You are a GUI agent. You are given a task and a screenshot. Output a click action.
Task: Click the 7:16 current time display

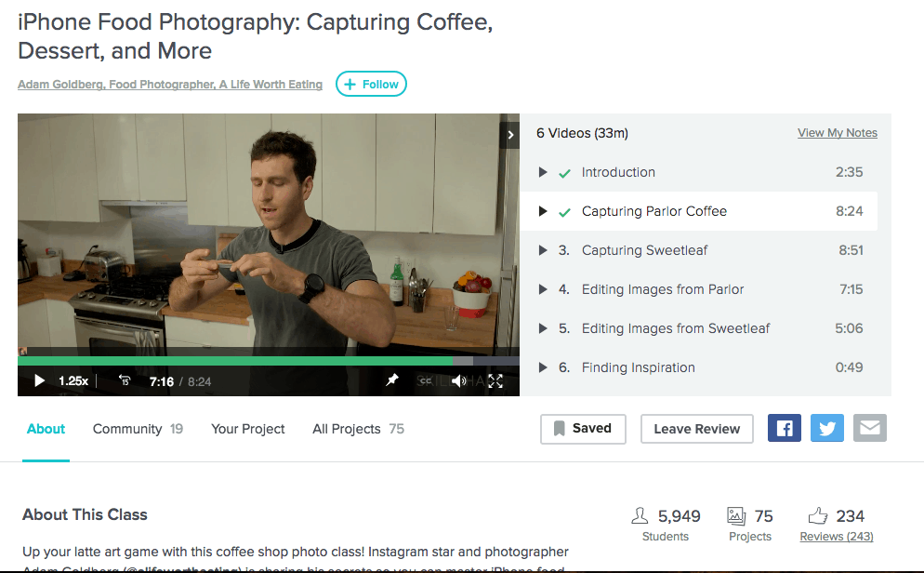pos(162,381)
